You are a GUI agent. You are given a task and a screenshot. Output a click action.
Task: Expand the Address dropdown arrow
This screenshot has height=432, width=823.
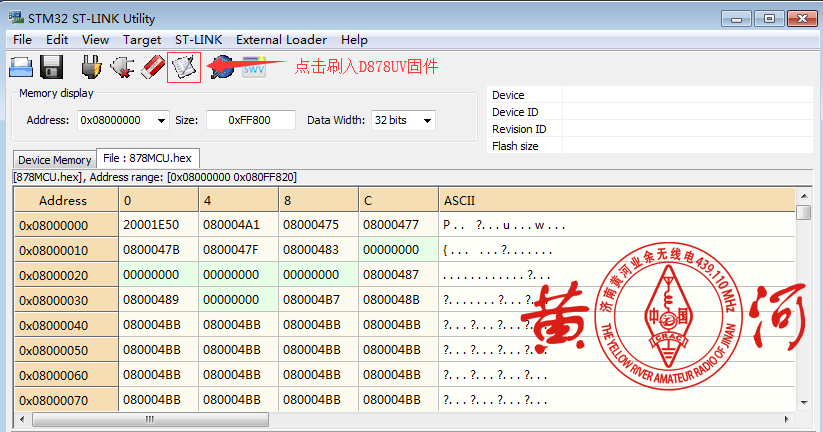pos(162,120)
